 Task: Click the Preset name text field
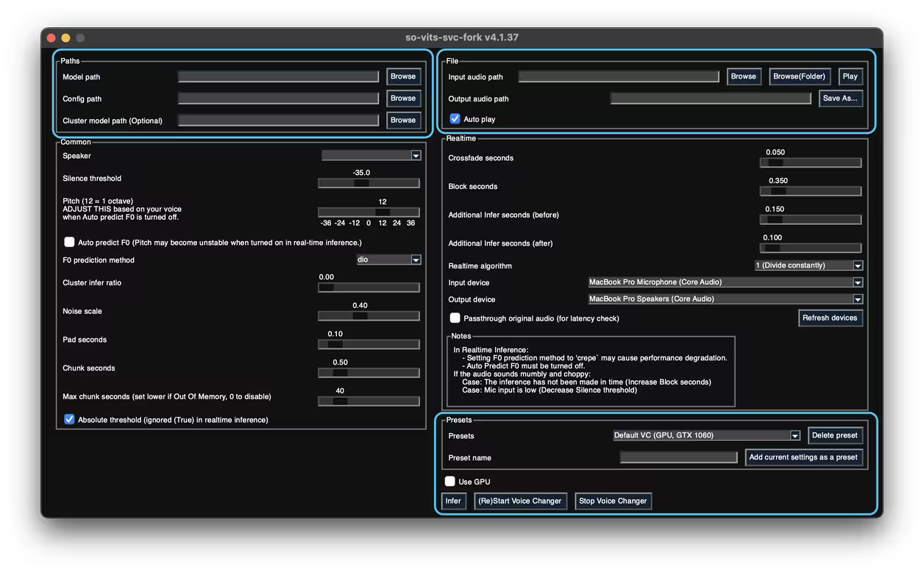pos(678,457)
